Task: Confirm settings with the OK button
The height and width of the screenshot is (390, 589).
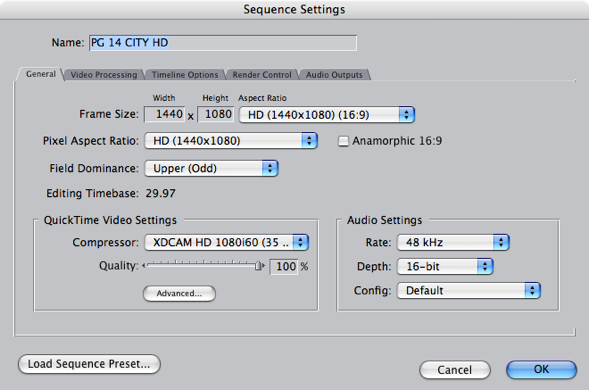Action: coord(541,370)
